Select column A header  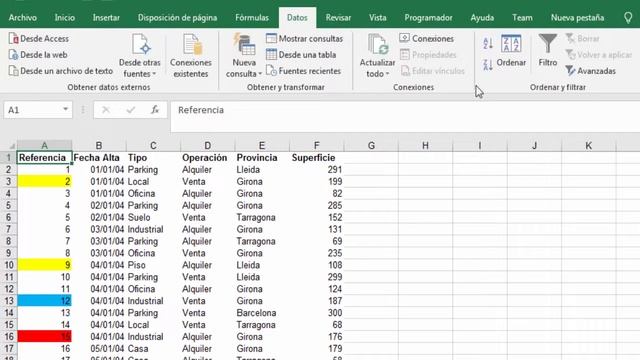tap(44, 145)
